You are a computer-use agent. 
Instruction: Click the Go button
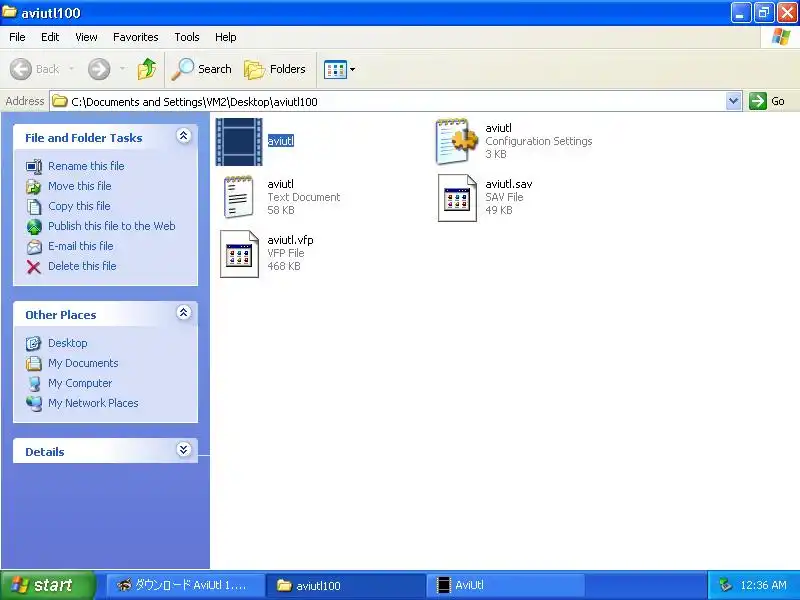[767, 101]
